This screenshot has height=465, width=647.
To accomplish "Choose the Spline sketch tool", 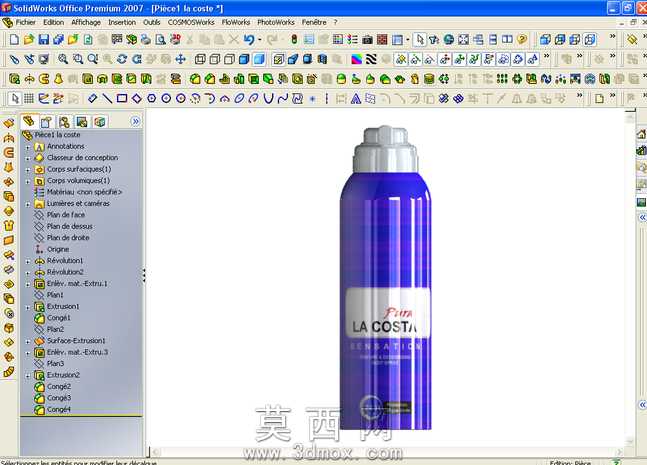I will pos(283,98).
